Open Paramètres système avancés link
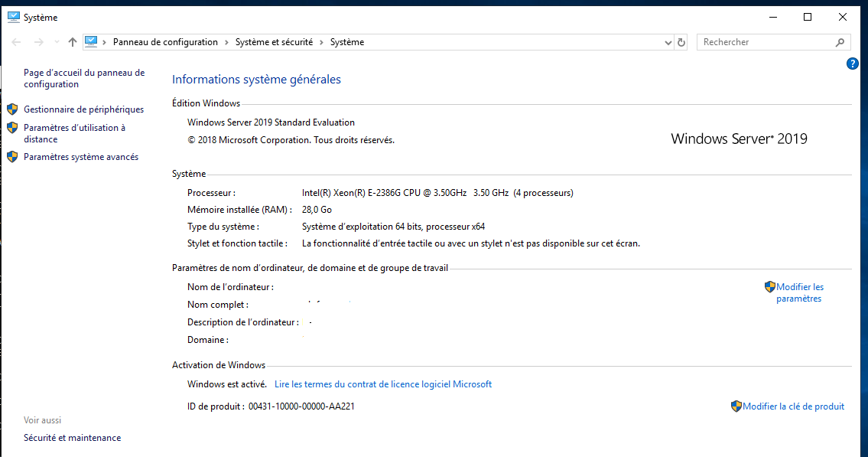 tap(81, 157)
